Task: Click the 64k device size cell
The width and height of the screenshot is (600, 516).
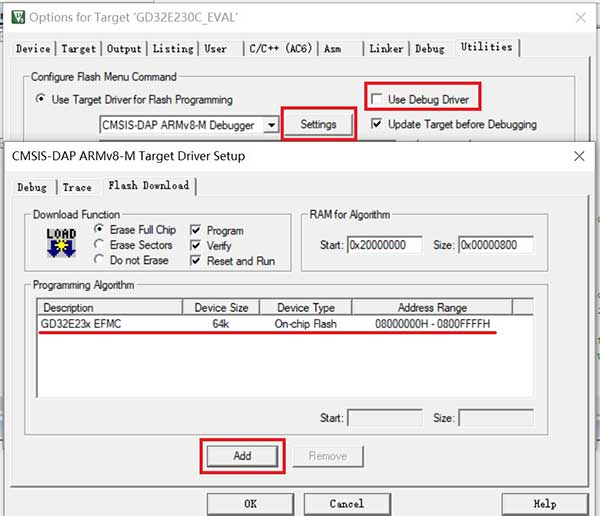Action: [221, 324]
